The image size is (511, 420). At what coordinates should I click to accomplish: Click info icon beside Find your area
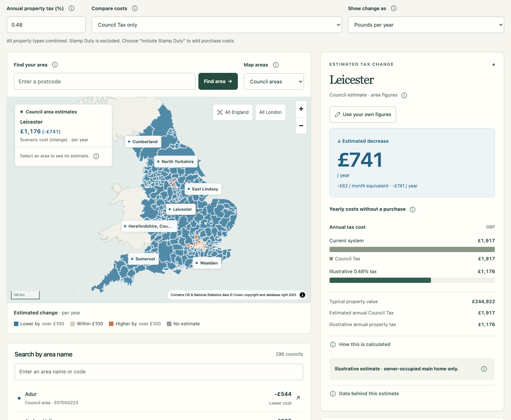55,65
